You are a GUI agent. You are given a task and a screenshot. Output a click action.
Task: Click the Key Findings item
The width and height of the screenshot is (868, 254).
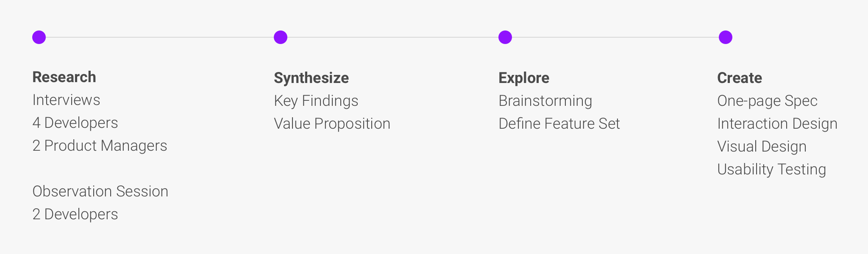(x=316, y=101)
